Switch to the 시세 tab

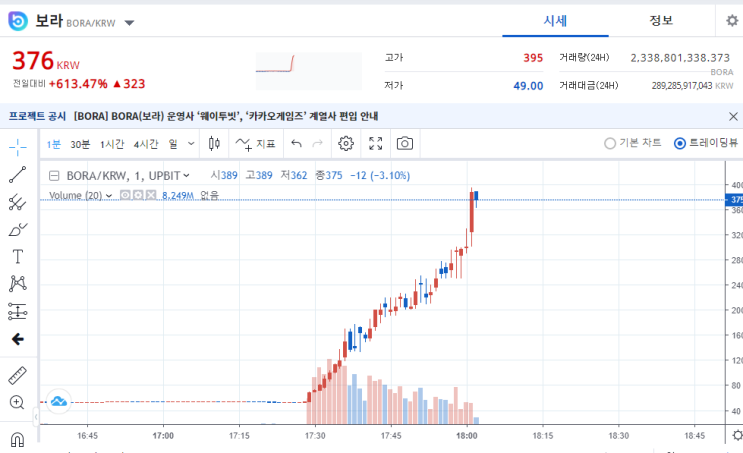tap(555, 21)
